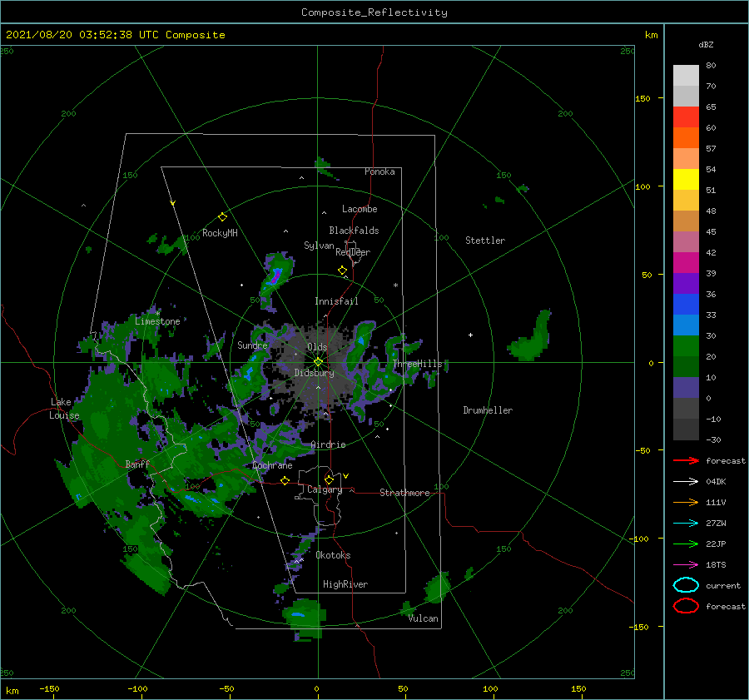The height and width of the screenshot is (700, 749).
Task: Click the yellow diamond at radar center near Olds
Action: 318,362
